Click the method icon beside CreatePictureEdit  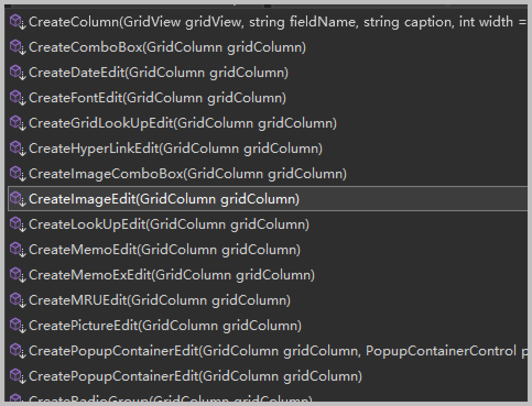tap(17, 326)
